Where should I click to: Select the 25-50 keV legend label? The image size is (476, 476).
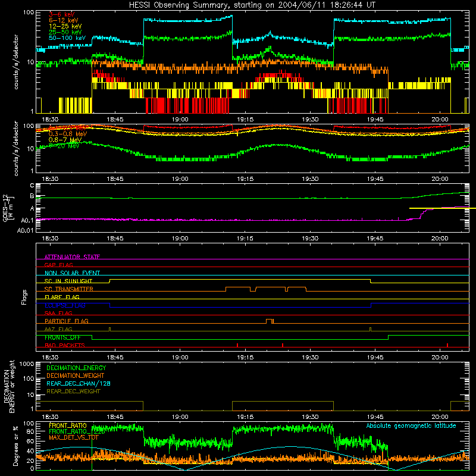pyautogui.click(x=65, y=32)
